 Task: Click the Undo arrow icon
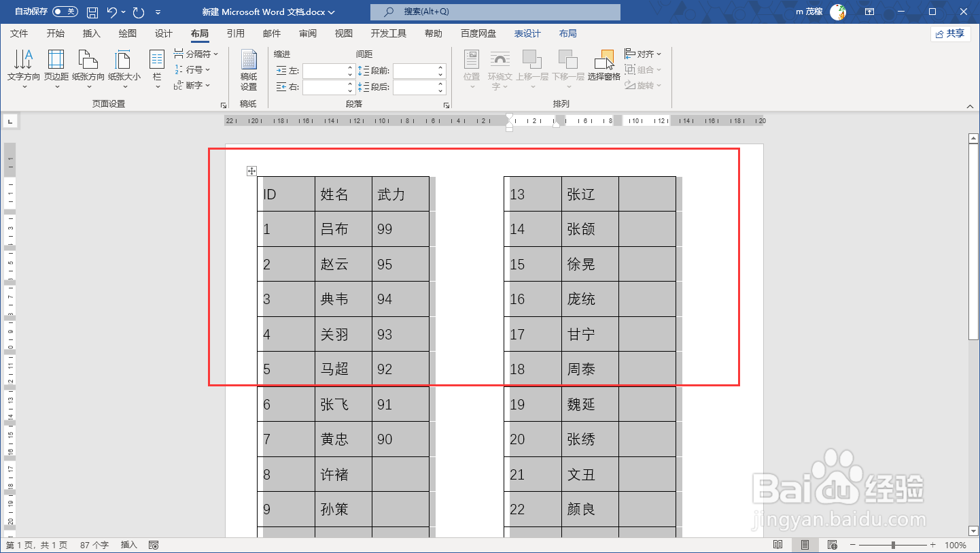(x=111, y=12)
